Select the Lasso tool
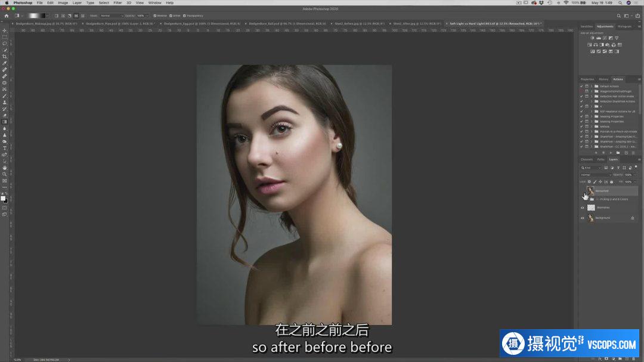The height and width of the screenshot is (362, 644). pos(5,44)
